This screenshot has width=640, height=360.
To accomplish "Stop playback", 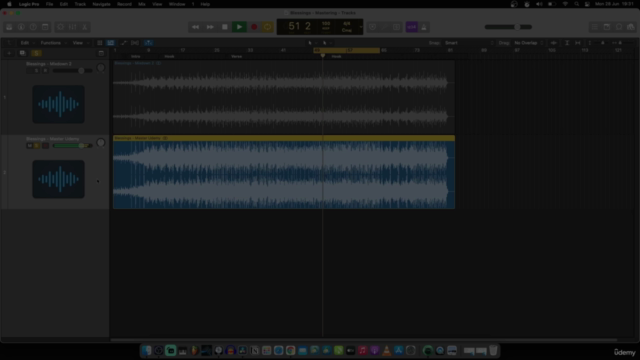I will tap(224, 27).
